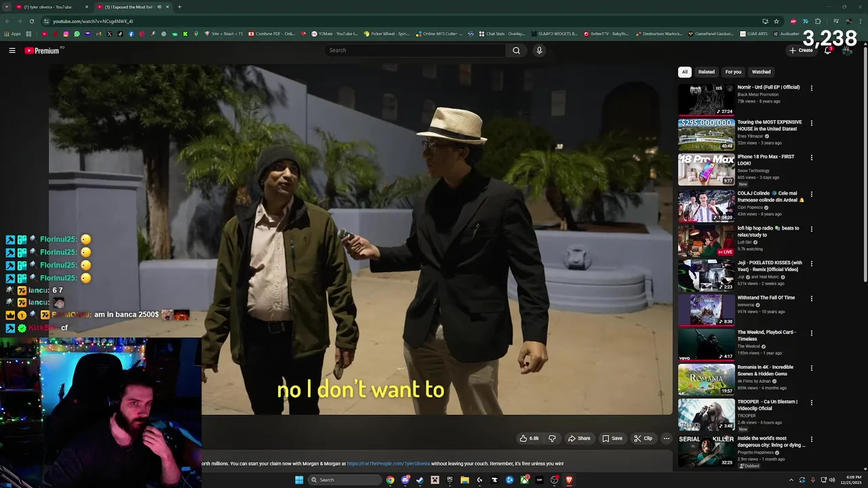Save video to a playlist
The width and height of the screenshot is (868, 488).
click(x=612, y=439)
